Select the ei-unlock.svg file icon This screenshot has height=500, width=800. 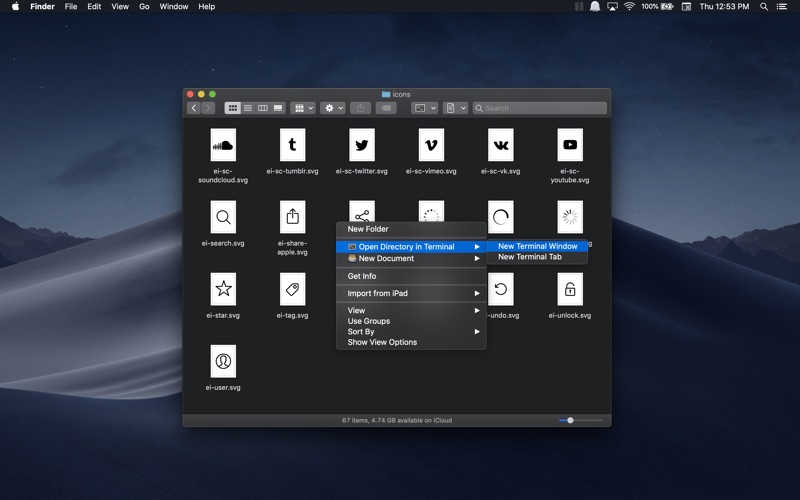pyautogui.click(x=570, y=289)
